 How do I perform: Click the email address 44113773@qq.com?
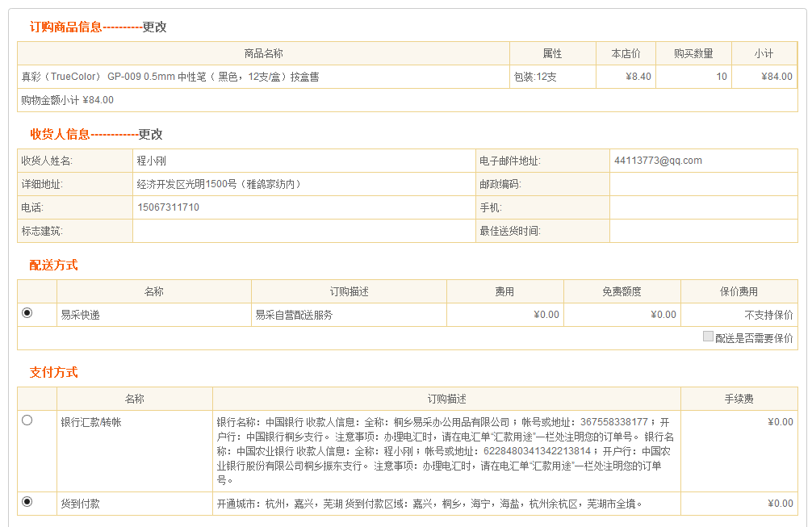click(x=658, y=161)
